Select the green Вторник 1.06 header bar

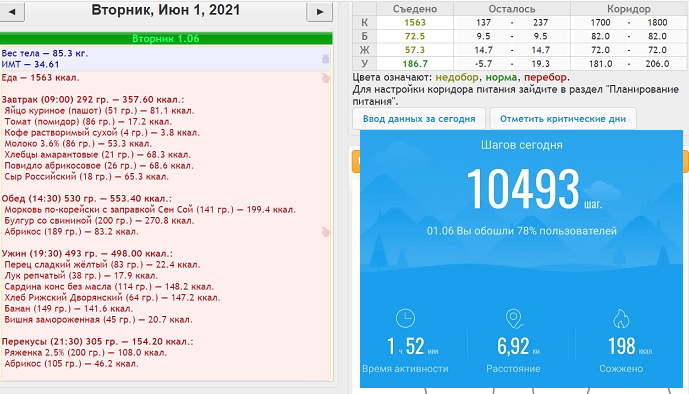coord(166,39)
